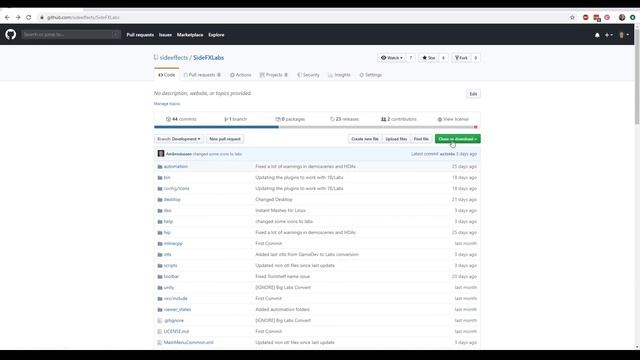640x360 pixels.
Task: Bookmark the page with the star icon
Action: 572,18
